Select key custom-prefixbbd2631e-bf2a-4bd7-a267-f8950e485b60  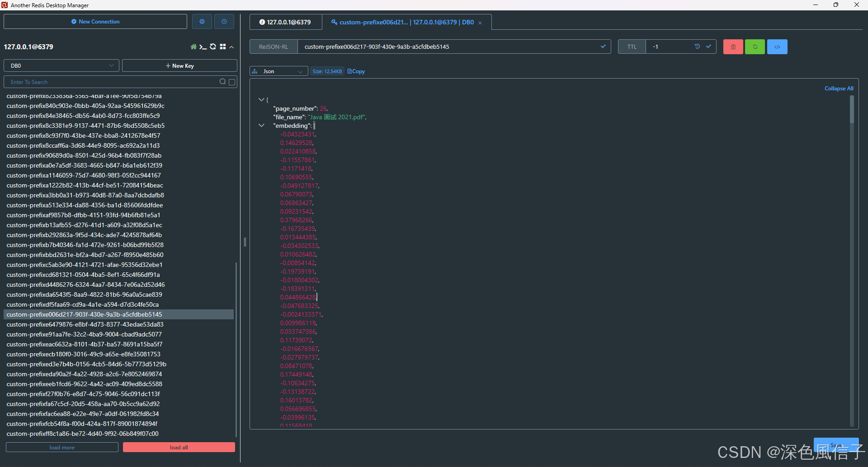pyautogui.click(x=85, y=255)
